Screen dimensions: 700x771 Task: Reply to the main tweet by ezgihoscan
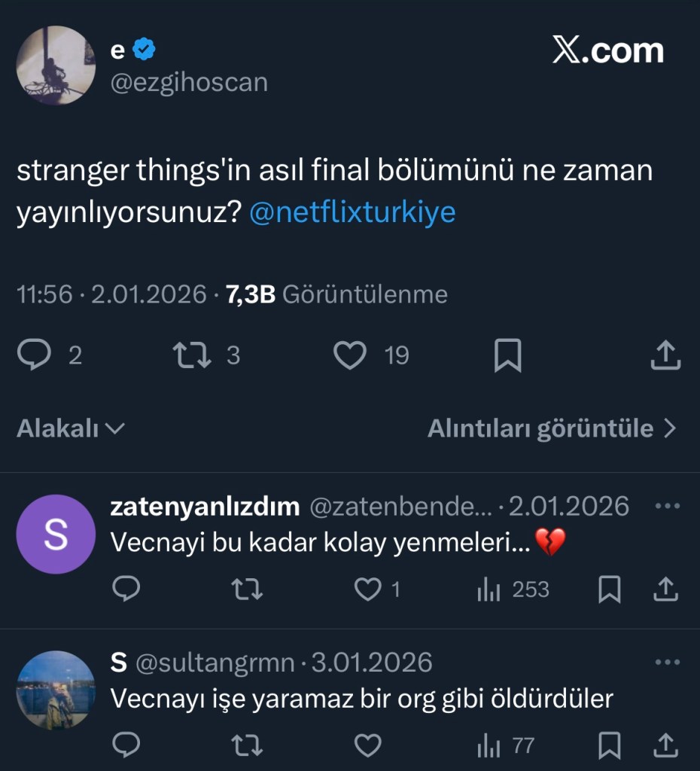[x=34, y=355]
